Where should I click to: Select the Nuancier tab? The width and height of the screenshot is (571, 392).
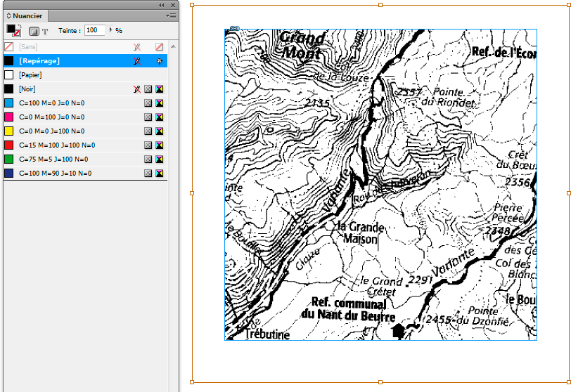pos(25,15)
